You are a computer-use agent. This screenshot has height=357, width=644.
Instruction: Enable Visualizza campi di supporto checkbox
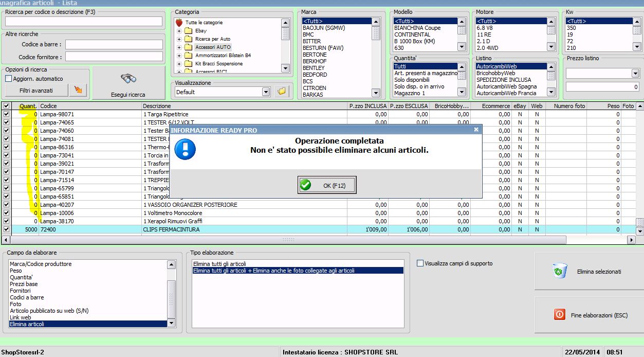pyautogui.click(x=420, y=263)
